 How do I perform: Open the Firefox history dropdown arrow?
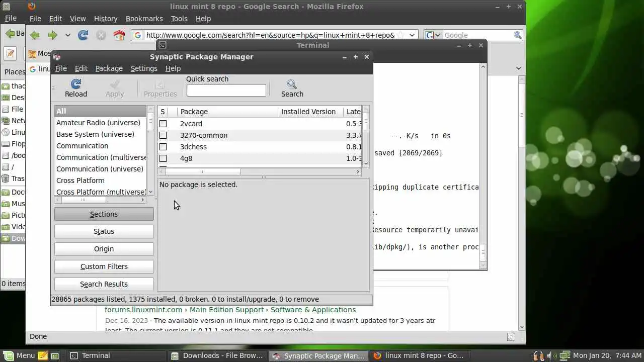(67, 35)
